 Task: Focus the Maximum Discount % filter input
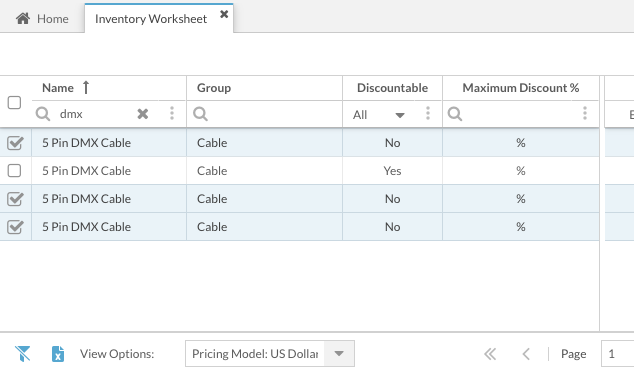(x=522, y=114)
